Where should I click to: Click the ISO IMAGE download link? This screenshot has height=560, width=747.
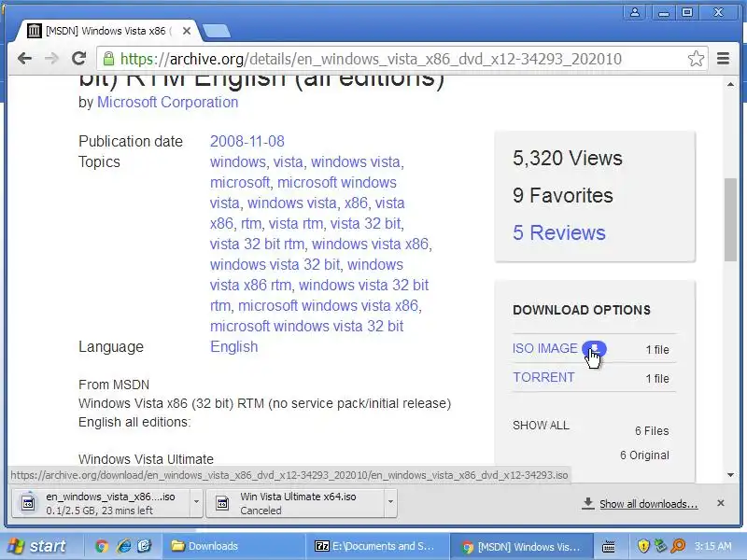point(545,348)
